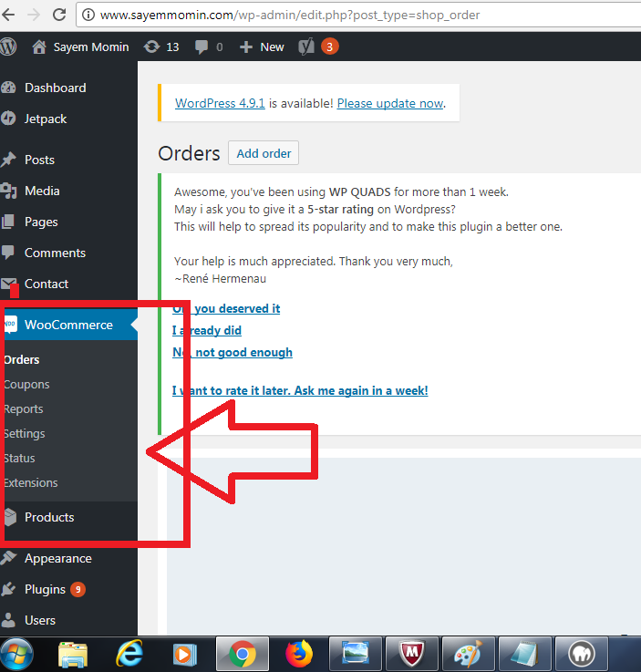The height and width of the screenshot is (672, 641).
Task: Open the Dashboard menu
Action: (56, 88)
